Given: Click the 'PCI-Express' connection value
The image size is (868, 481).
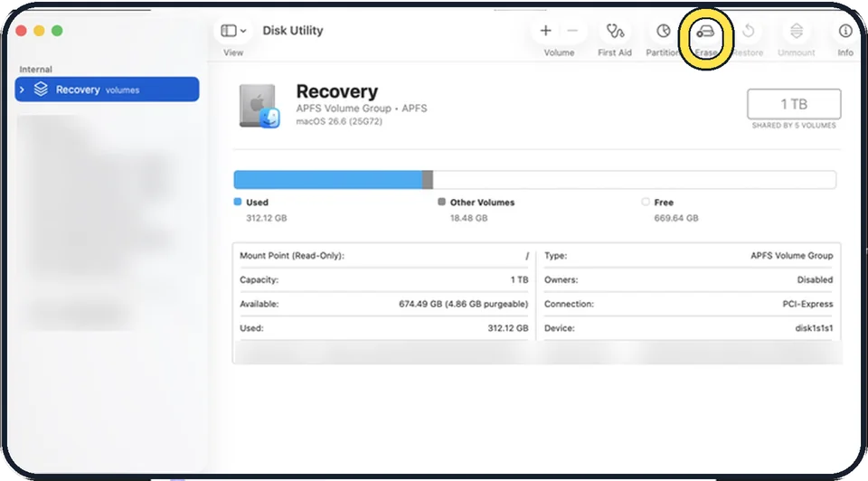Looking at the screenshot, I should [807, 304].
